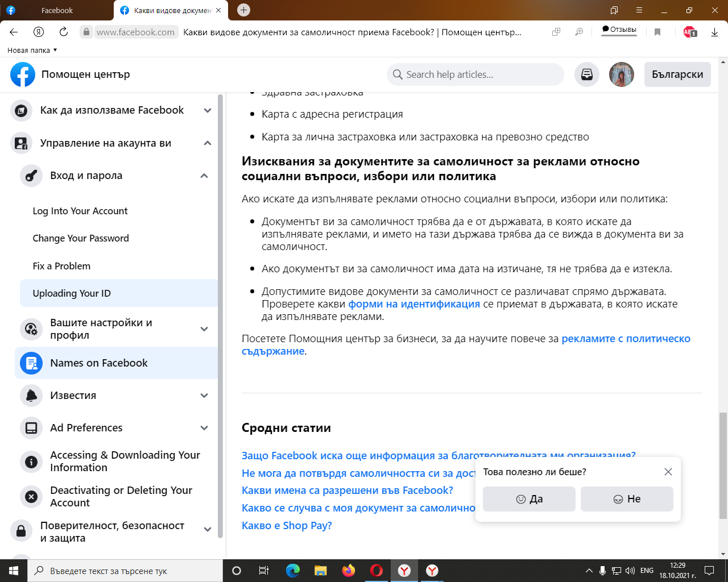
Task: Click the Български language button
Action: coord(677,74)
